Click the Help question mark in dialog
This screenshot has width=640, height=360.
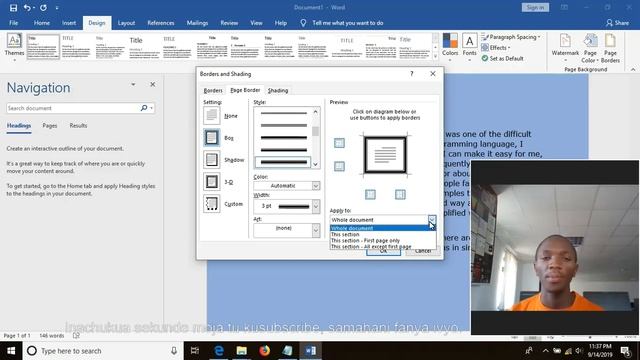pos(411,74)
